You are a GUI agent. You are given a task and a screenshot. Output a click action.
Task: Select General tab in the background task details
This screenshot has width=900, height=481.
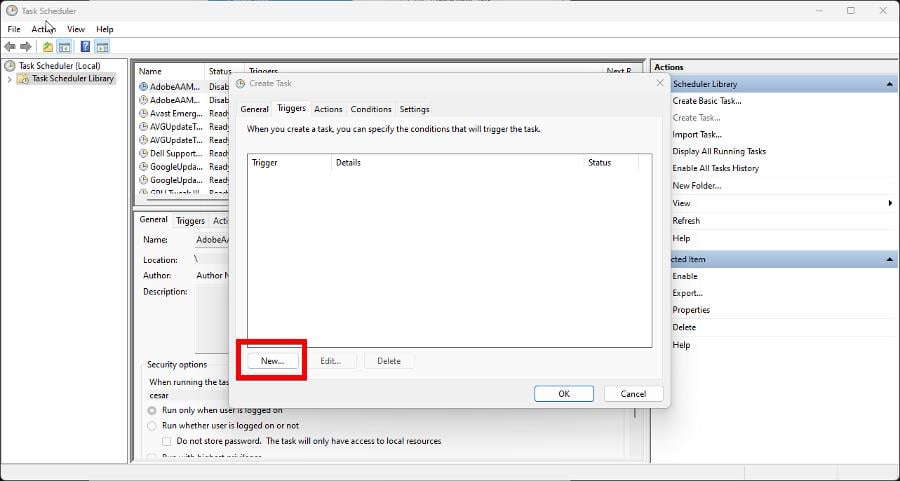[153, 219]
